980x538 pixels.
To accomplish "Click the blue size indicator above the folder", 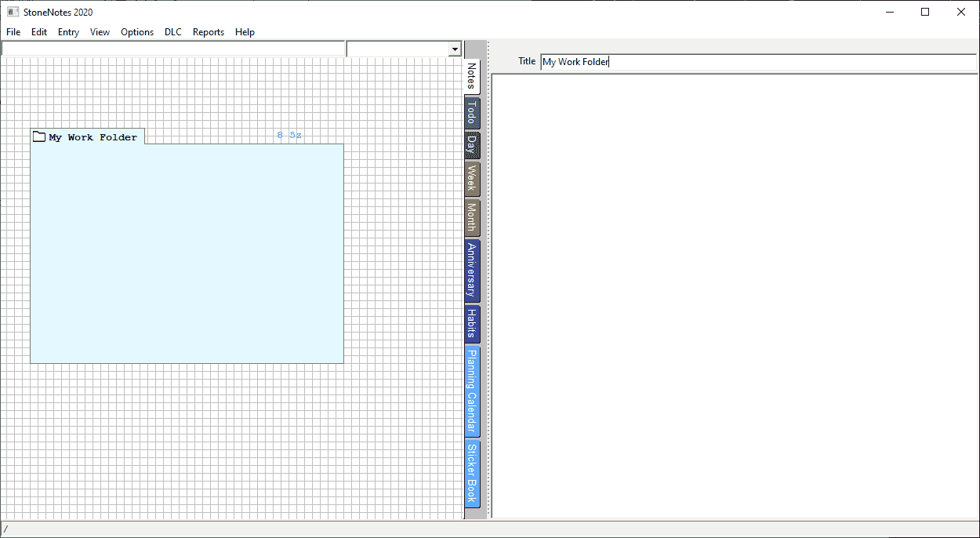I will [x=289, y=135].
